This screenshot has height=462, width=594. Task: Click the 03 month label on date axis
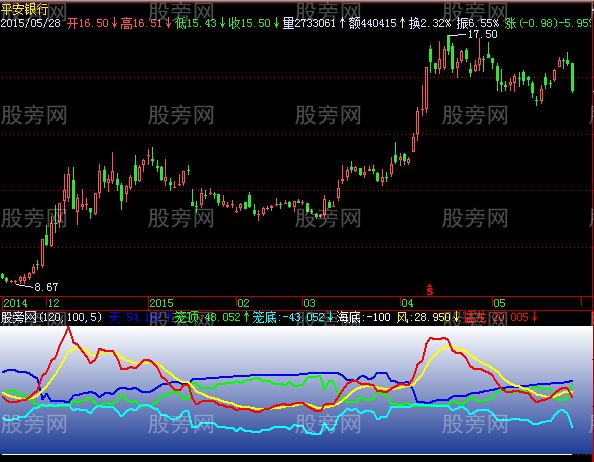(310, 303)
